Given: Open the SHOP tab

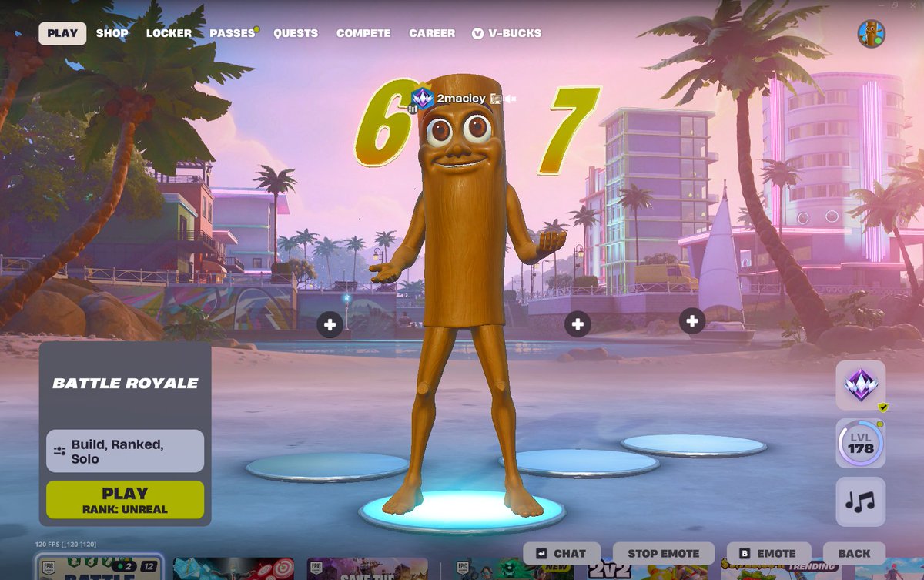Looking at the screenshot, I should click(x=112, y=33).
